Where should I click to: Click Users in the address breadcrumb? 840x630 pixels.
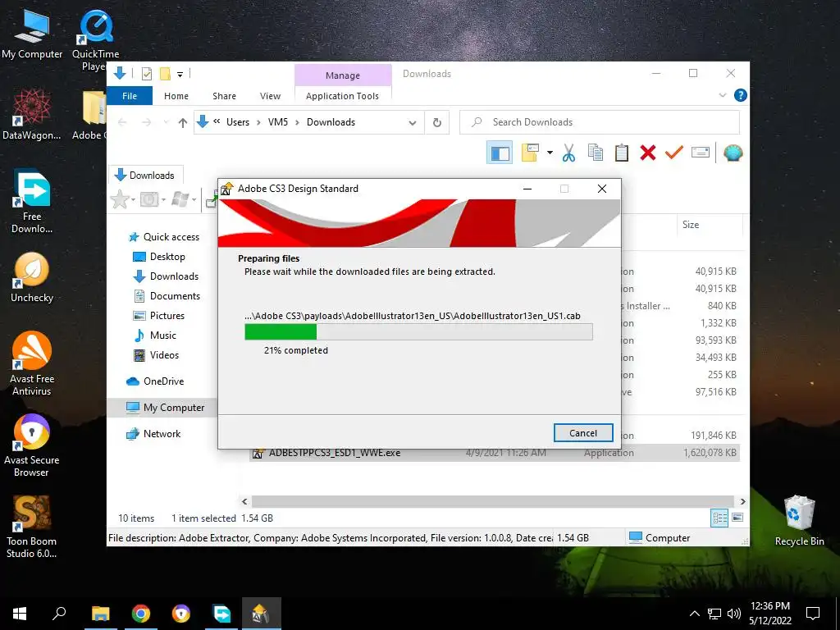[238, 122]
